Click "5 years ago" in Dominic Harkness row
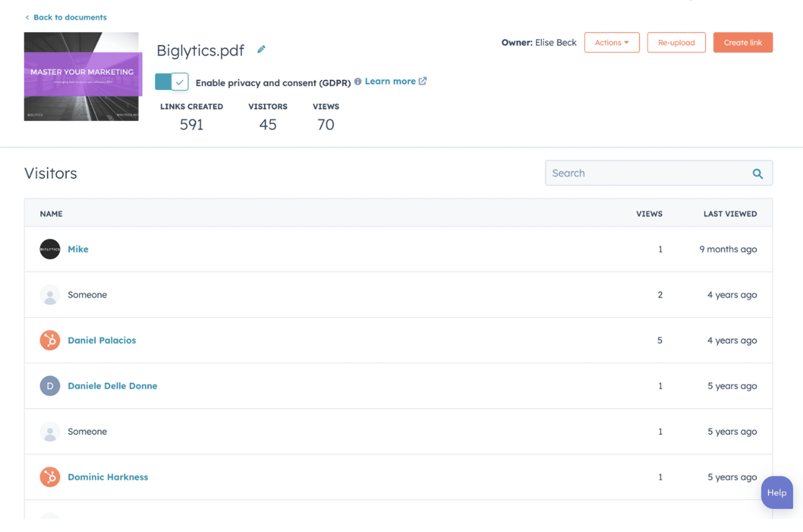This screenshot has width=803, height=532. (732, 477)
